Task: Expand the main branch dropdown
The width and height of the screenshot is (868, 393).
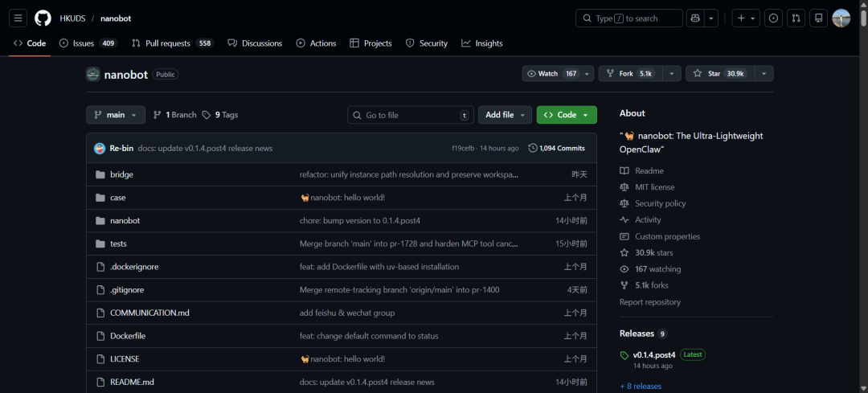Action: [x=116, y=115]
